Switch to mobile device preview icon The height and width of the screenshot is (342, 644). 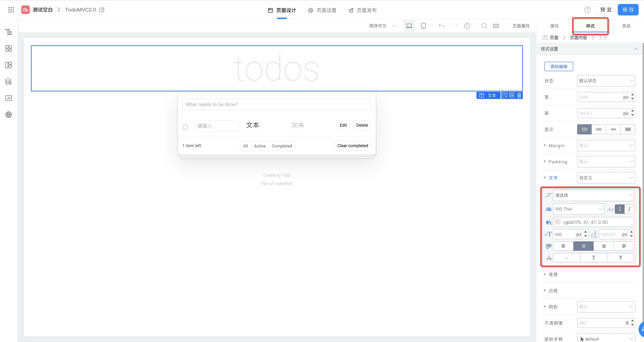tap(424, 26)
